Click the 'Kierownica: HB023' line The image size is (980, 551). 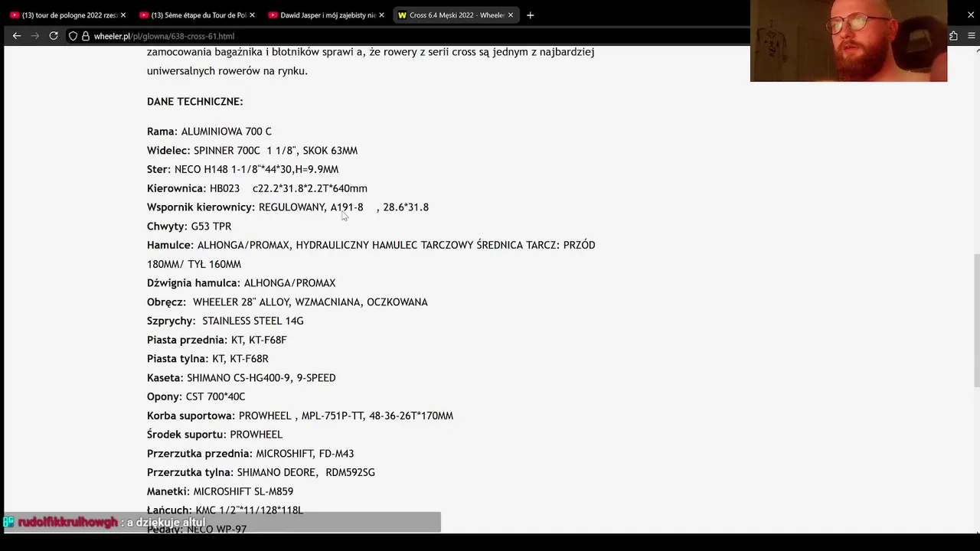(257, 188)
